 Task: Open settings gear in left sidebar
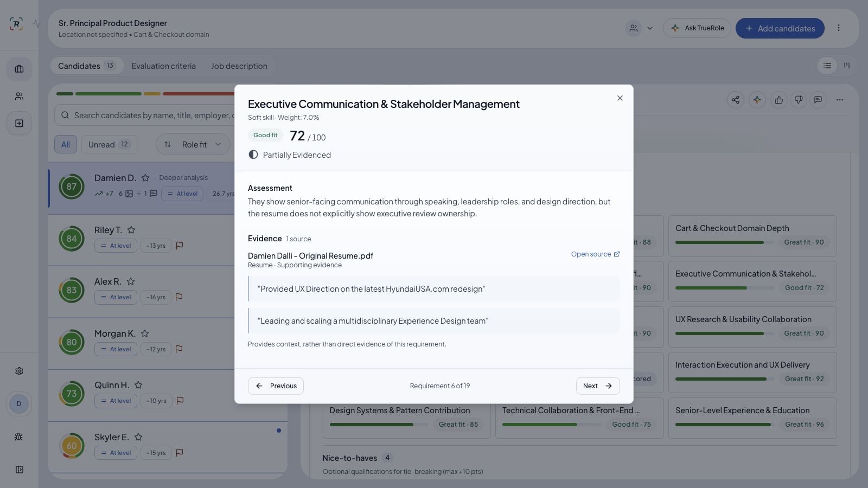tap(19, 371)
